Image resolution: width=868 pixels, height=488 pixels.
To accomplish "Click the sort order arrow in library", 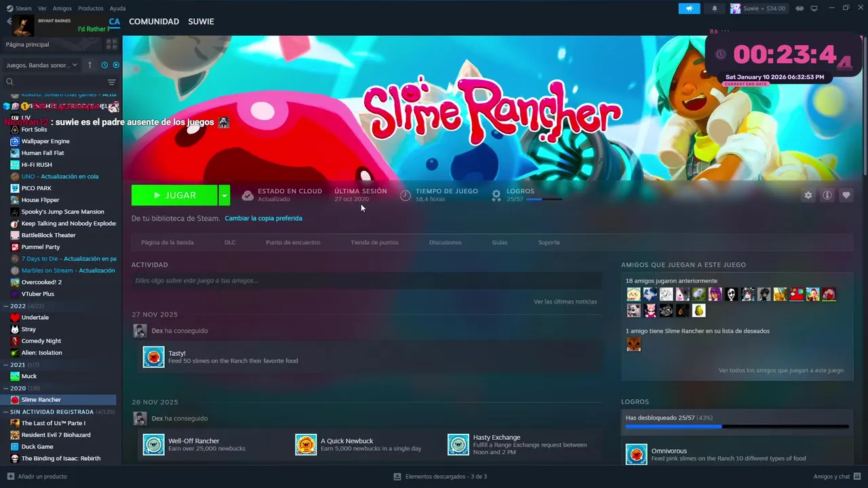I will click(90, 65).
